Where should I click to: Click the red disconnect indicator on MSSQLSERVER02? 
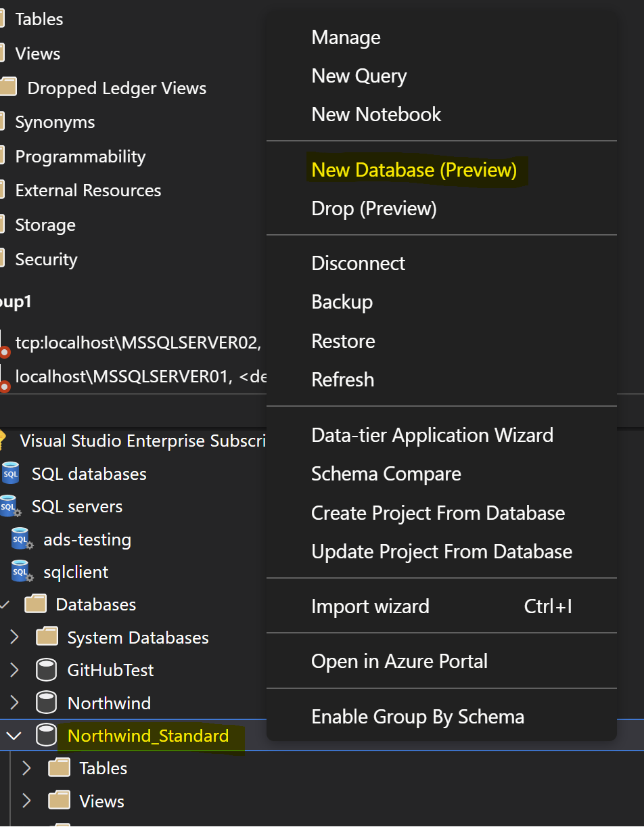(x=3, y=351)
